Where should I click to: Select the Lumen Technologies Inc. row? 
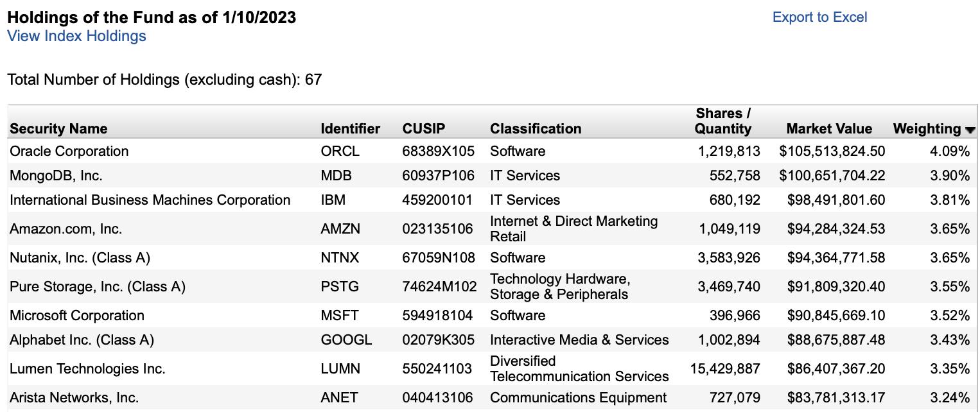pyautogui.click(x=492, y=368)
